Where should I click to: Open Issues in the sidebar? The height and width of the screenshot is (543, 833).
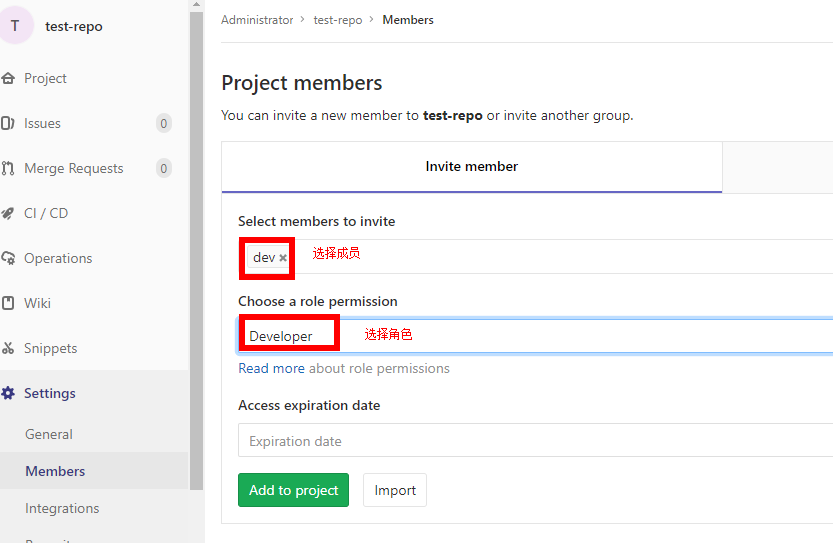click(x=42, y=123)
